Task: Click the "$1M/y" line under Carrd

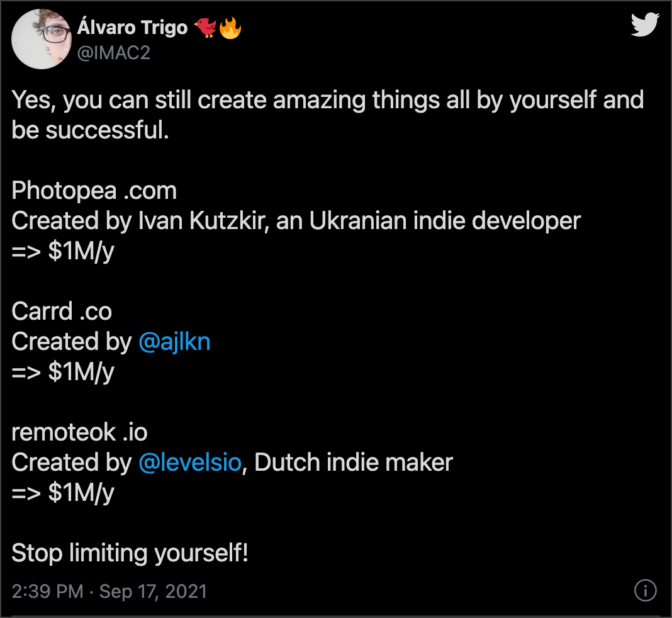Action: coord(63,372)
